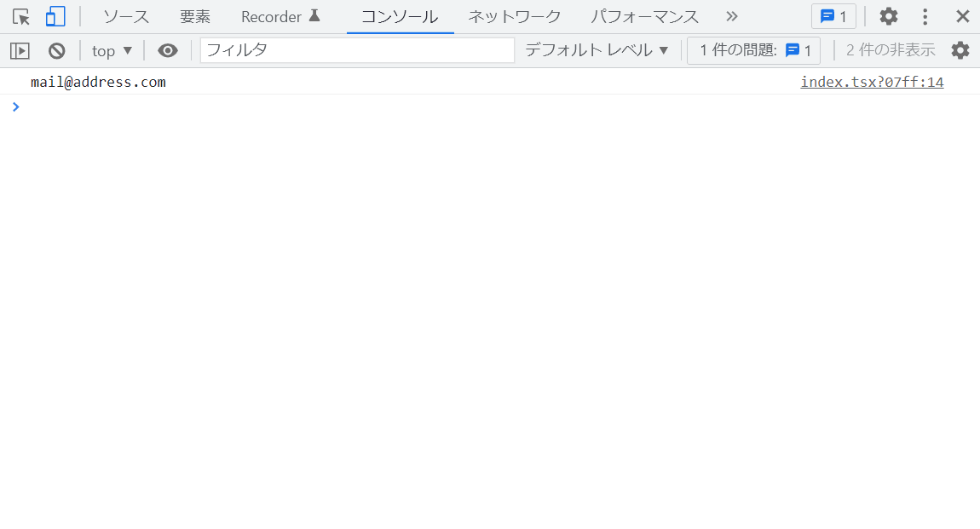This screenshot has width=980, height=529.
Task: Activate the inspect element picker icon
Action: tap(20, 17)
